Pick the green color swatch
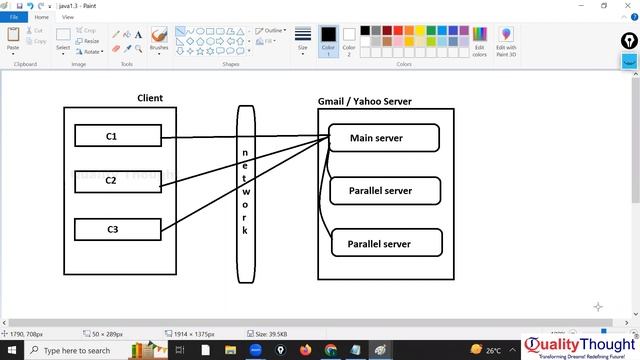Image resolution: width=640 pixels, height=360 pixels. point(431,31)
